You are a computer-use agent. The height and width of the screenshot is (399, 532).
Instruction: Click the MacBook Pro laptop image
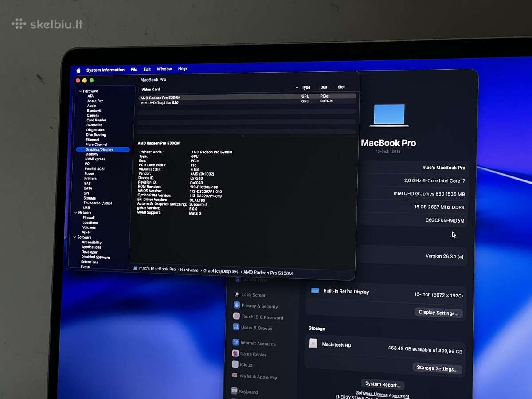tap(389, 115)
